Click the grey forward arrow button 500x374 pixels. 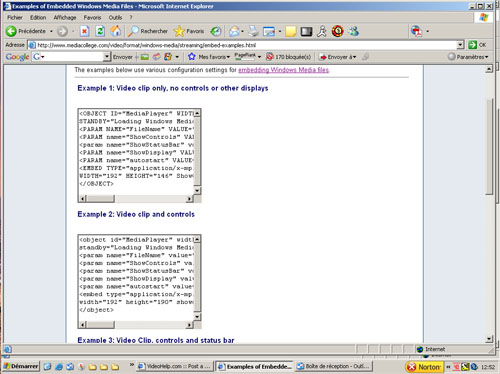coord(62,31)
